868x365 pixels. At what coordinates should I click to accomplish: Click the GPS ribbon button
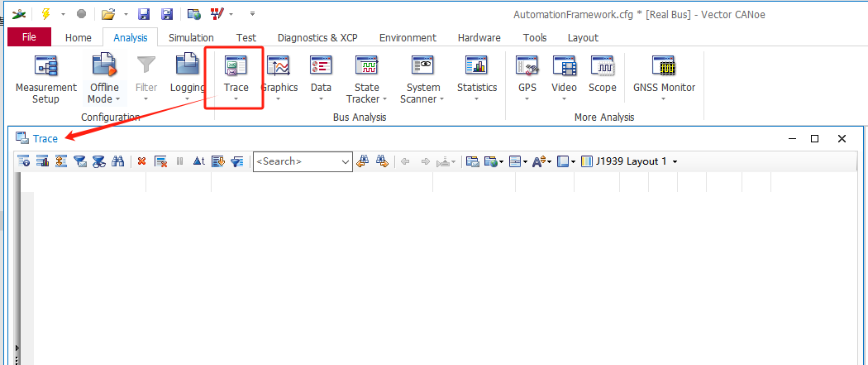pos(527,79)
